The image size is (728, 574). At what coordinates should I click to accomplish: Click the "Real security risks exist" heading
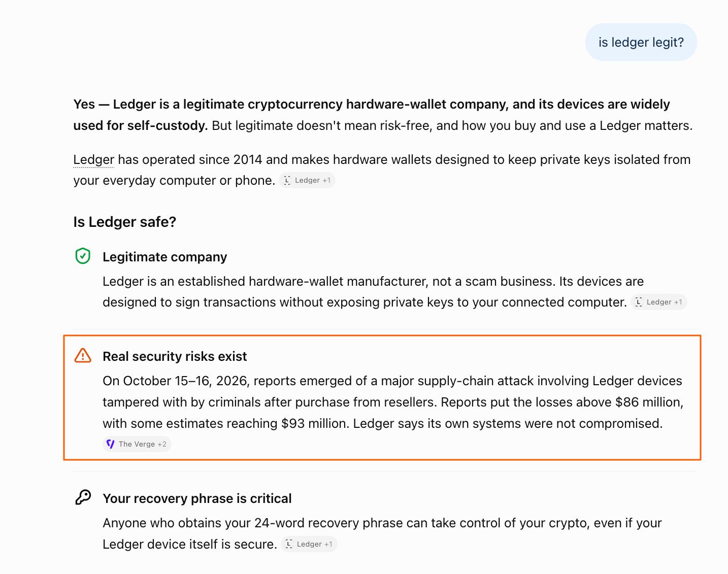(175, 356)
